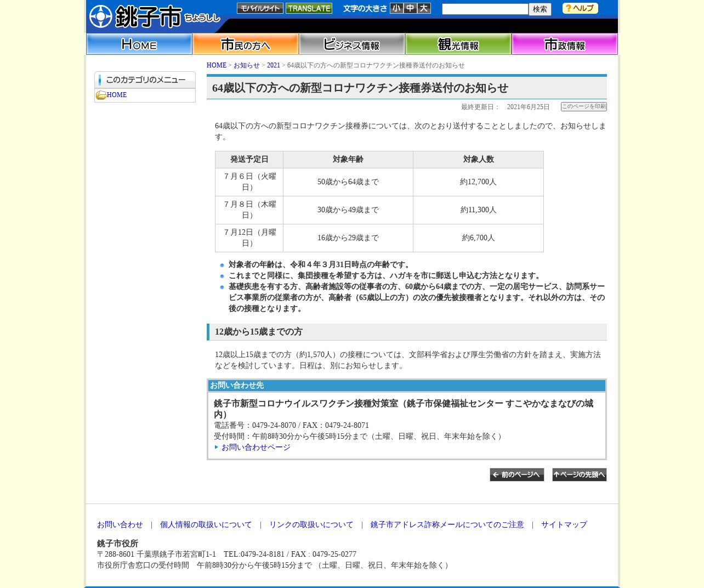This screenshot has height=588, width=704.
Task: Click the 約11,300人 table cell
Action: tap(479, 210)
